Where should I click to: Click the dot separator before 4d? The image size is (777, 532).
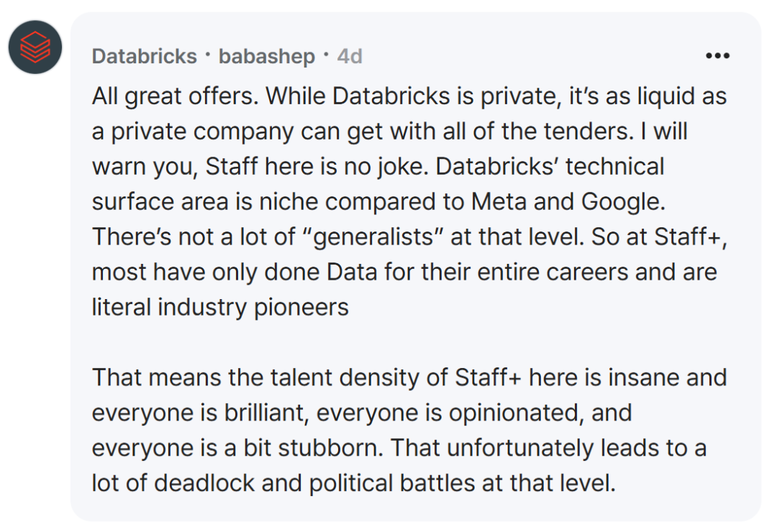[326, 55]
